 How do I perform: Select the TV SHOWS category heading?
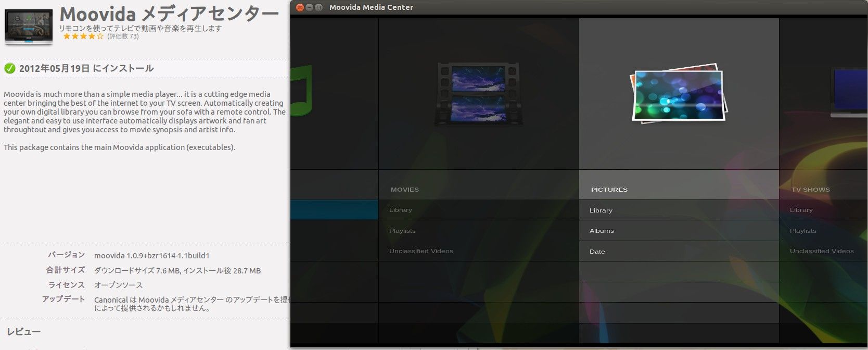click(x=810, y=190)
